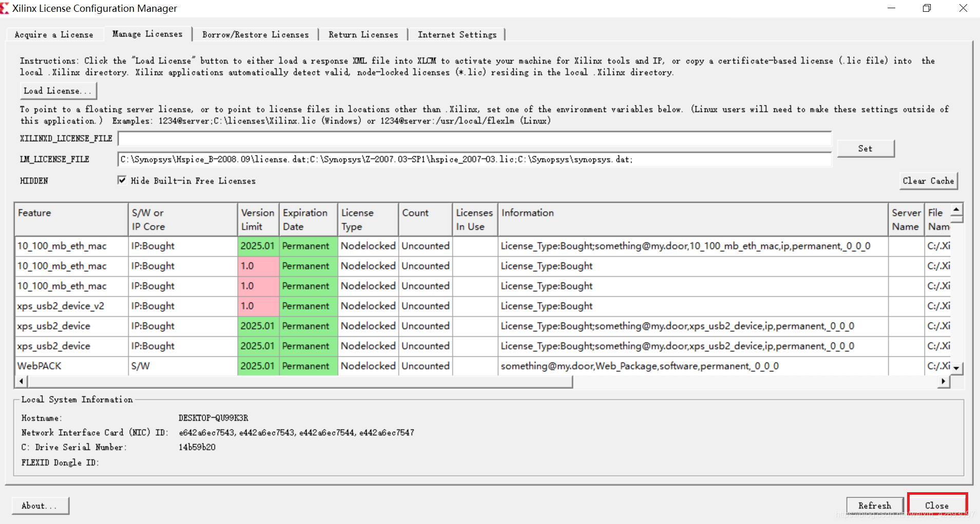Toggle Hide Built-in Free Licenses checkbox
Image resolution: width=980 pixels, height=524 pixels.
click(x=122, y=180)
